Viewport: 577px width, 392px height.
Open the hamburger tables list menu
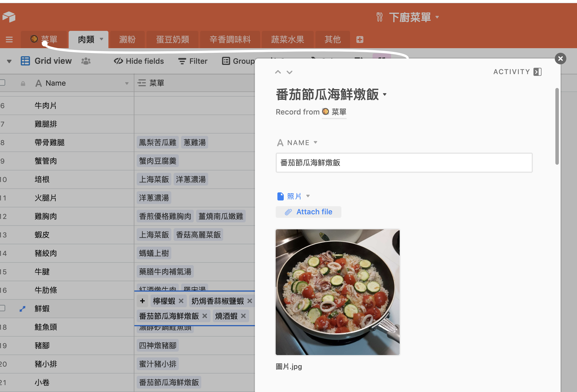click(9, 40)
